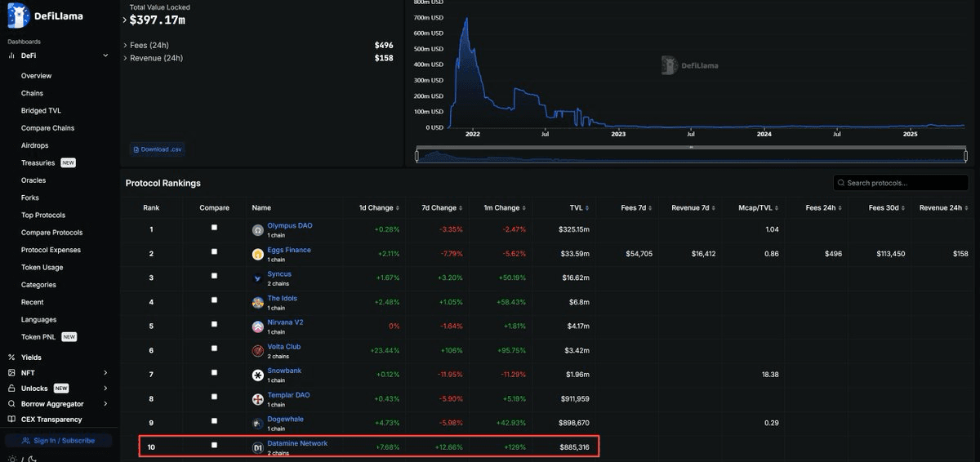Click the search magnifier in protocols box
Screen dimensions: 980x462
(841, 183)
